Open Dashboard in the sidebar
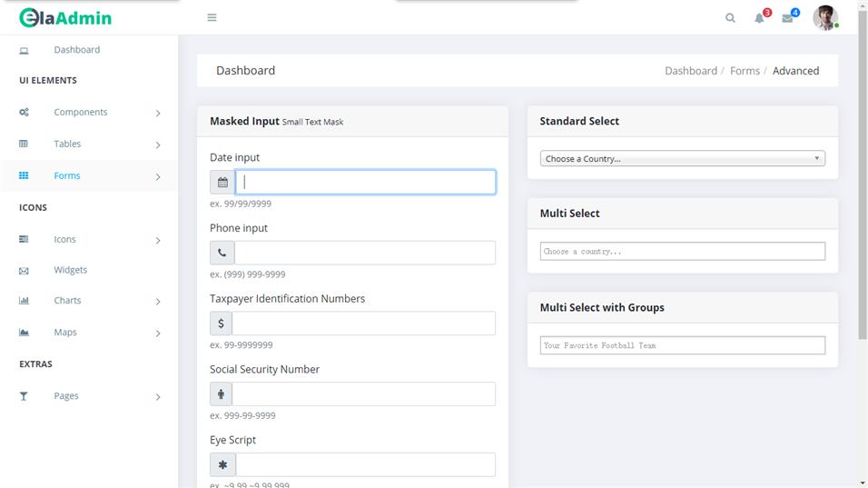Screen dimensions: 868x488 (x=76, y=50)
